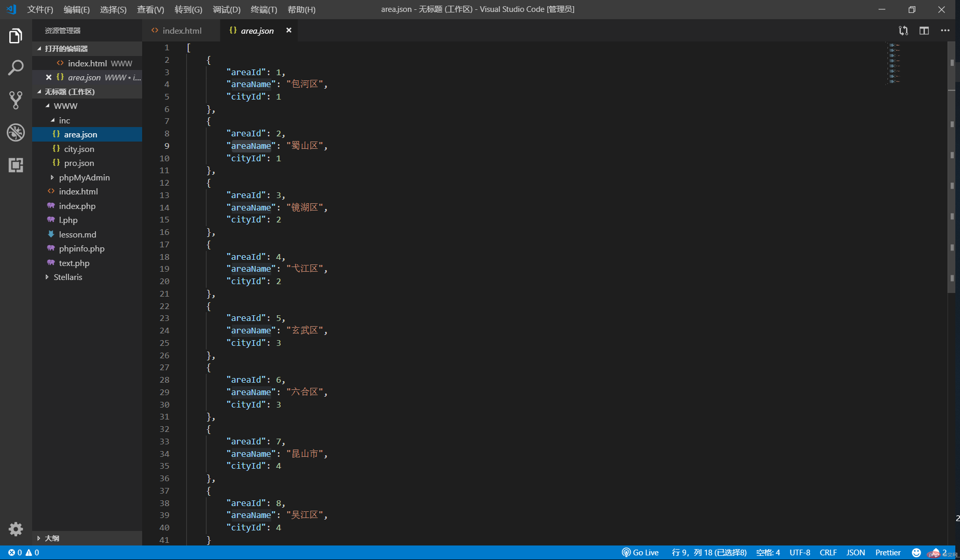
Task: Close the area.json editor tab
Action: [x=289, y=31]
